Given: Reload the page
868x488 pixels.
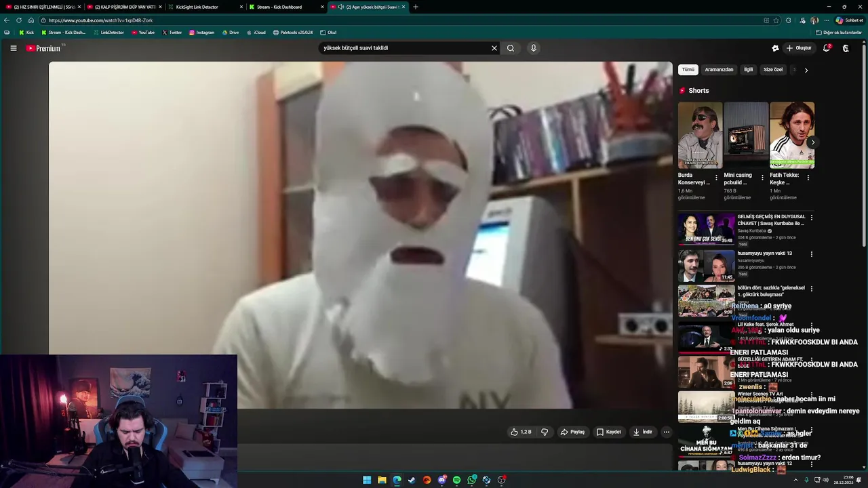Looking at the screenshot, I should coord(19,20).
